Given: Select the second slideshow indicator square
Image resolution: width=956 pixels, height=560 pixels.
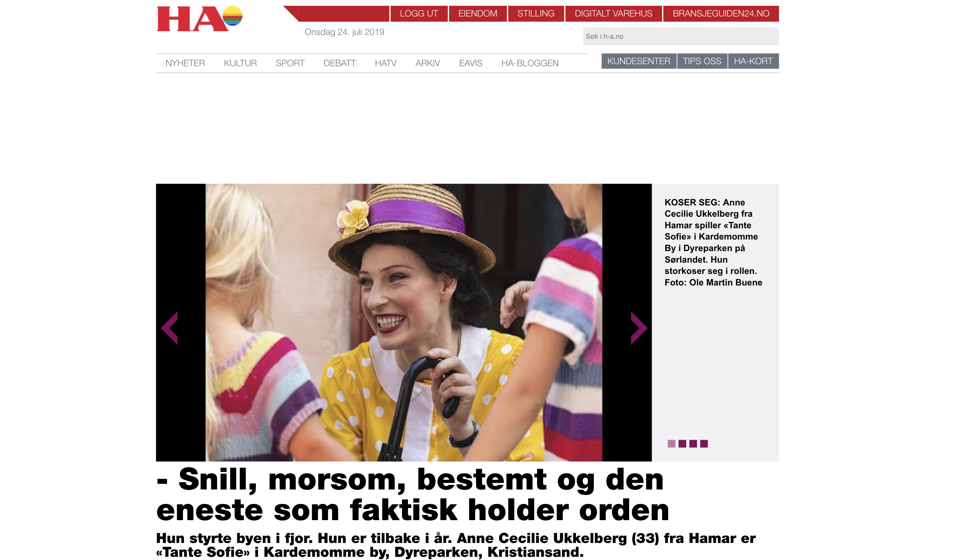Looking at the screenshot, I should [x=683, y=444].
